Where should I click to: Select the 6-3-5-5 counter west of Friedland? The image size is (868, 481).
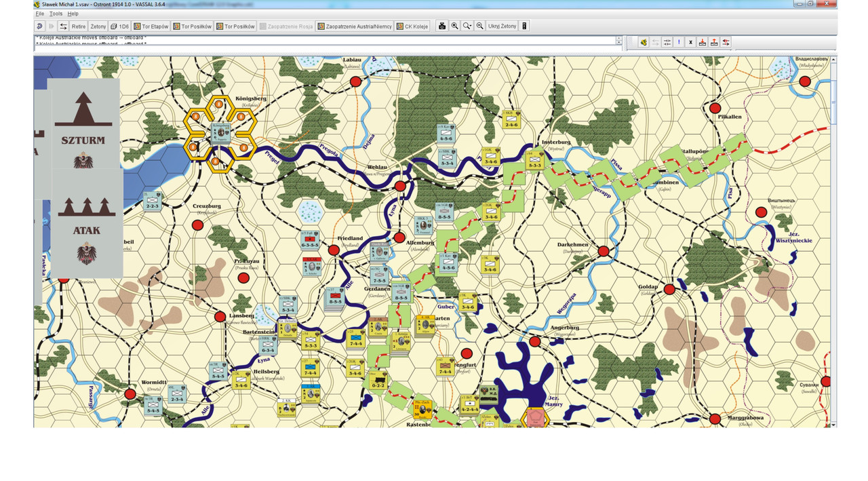(x=311, y=240)
